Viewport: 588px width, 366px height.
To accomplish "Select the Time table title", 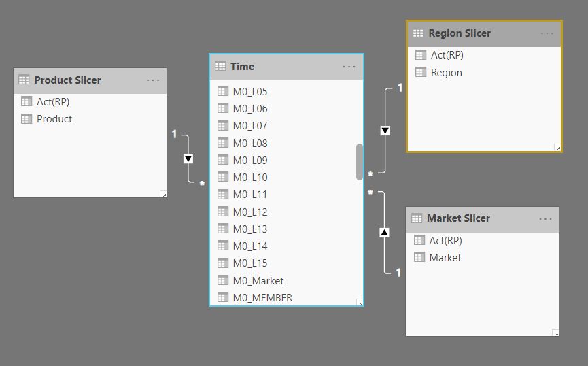I will (242, 67).
